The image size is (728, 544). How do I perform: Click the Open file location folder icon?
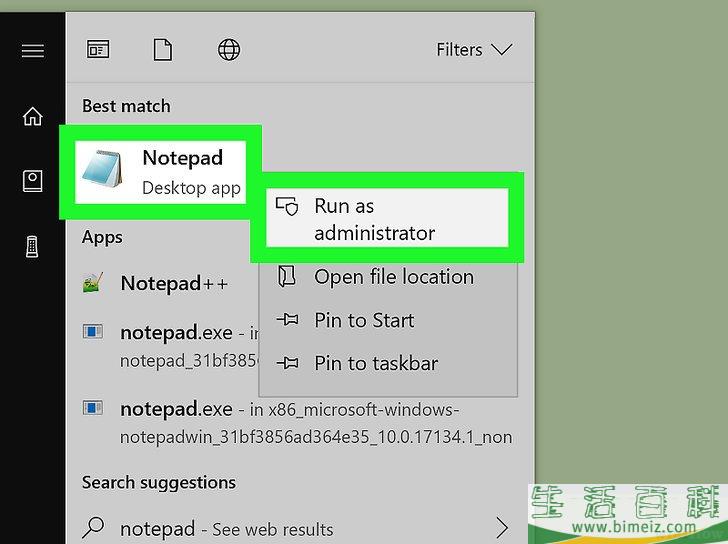(286, 277)
